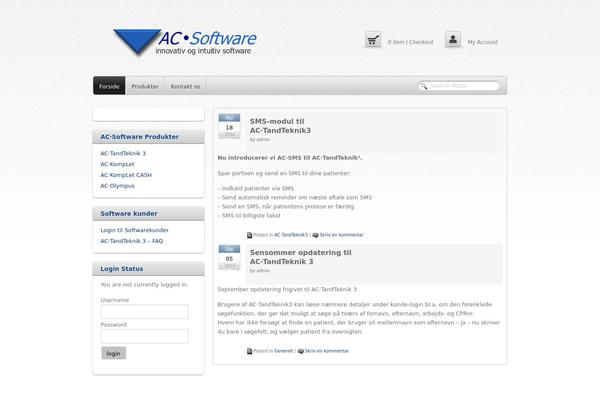Click the login button
Viewport: 600px width, 400px height.
[113, 353]
